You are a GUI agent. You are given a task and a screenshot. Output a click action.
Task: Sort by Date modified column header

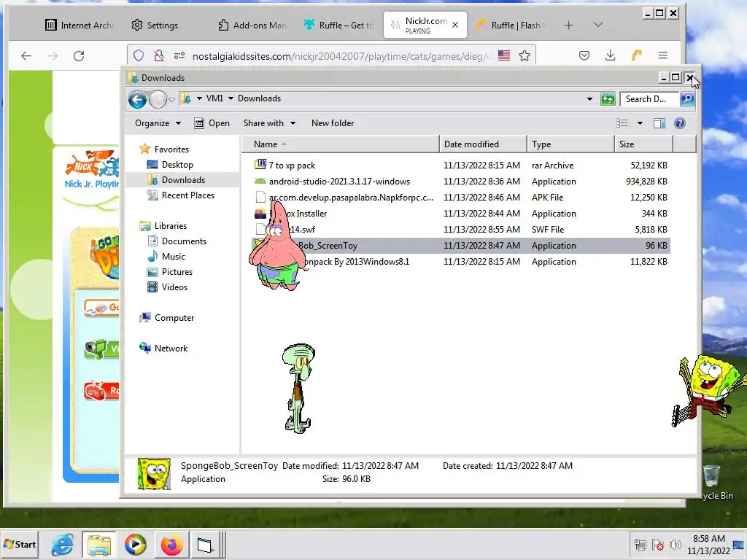483,144
